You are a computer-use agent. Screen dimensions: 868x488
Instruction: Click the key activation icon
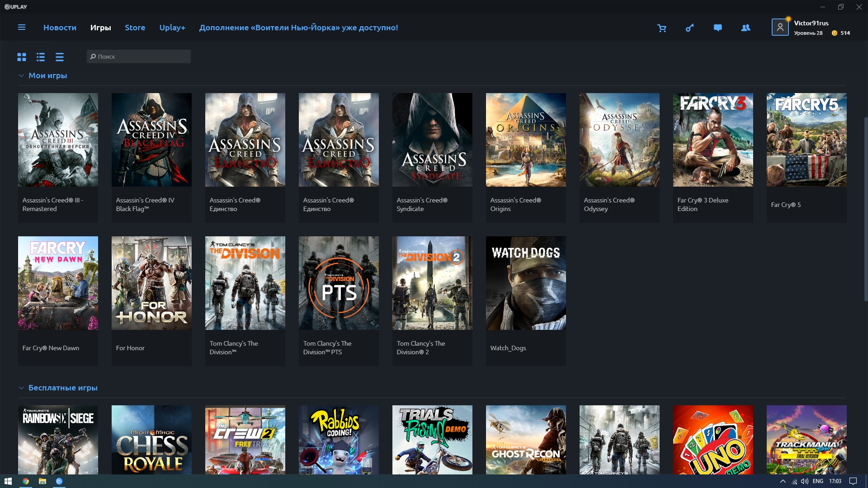[x=690, y=28]
